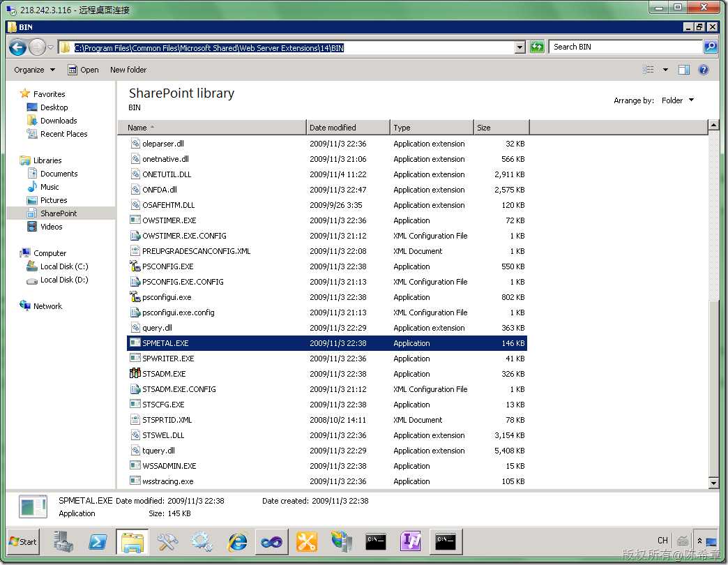Open Downloads in Favorites

click(x=59, y=121)
